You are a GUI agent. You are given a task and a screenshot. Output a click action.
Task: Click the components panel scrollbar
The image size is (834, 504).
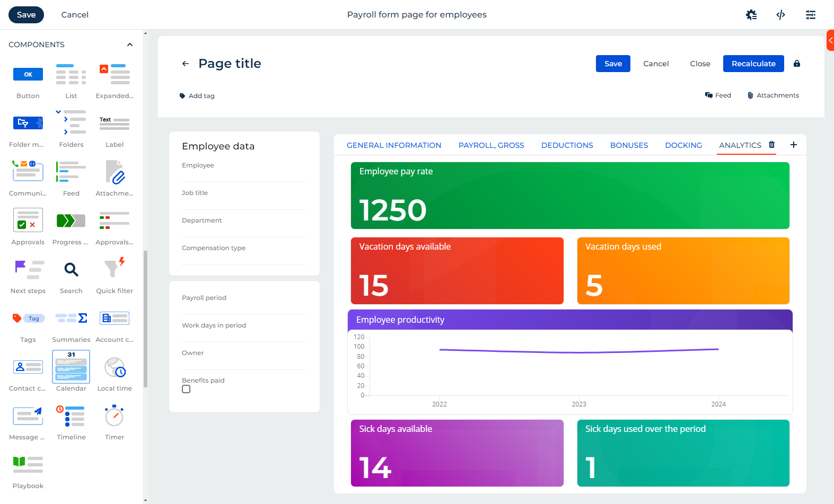pyautogui.click(x=145, y=319)
